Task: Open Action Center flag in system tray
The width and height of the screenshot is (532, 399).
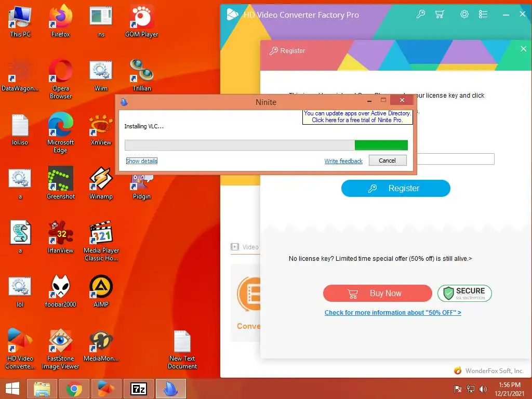Action: coord(458,389)
